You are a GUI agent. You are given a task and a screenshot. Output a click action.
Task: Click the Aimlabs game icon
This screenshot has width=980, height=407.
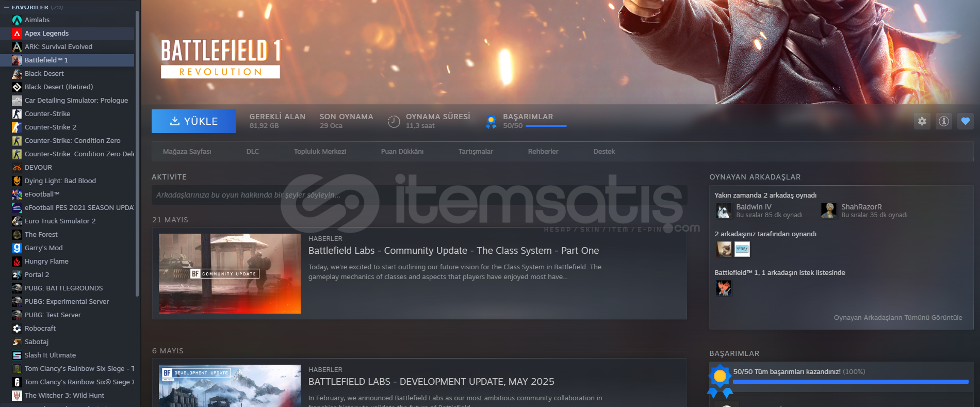click(x=17, y=20)
